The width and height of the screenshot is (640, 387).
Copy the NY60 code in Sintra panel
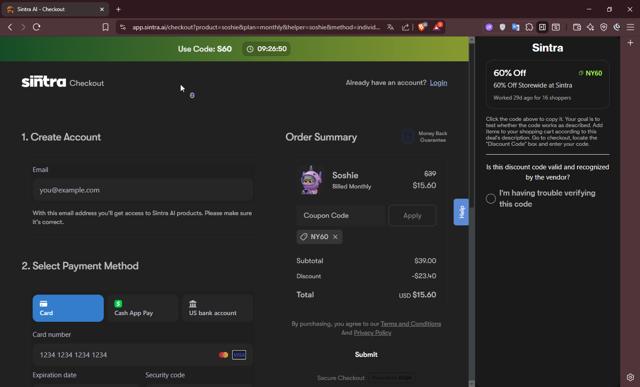590,73
